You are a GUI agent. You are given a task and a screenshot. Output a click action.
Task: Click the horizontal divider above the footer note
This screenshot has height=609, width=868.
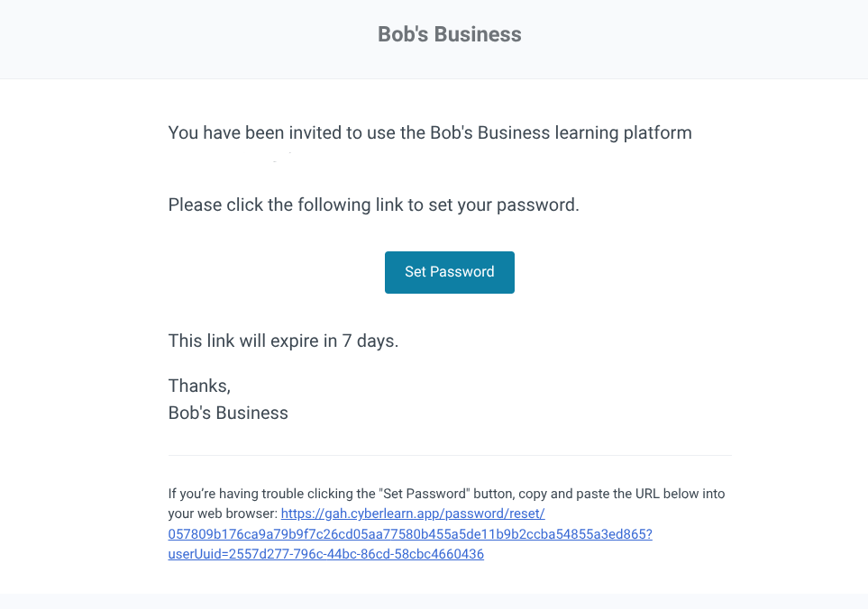(x=450, y=456)
